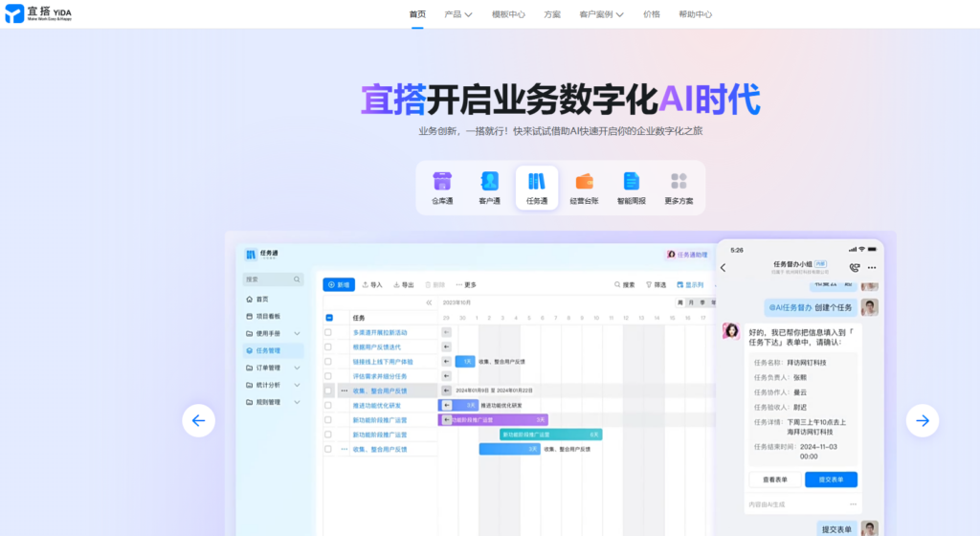Screen dimensions: 980x536
Task: Toggle the select-all 任务 header checkbox
Action: [x=329, y=318]
